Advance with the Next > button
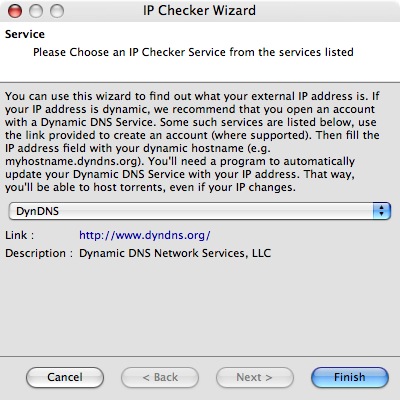The width and height of the screenshot is (400, 400). (x=255, y=377)
